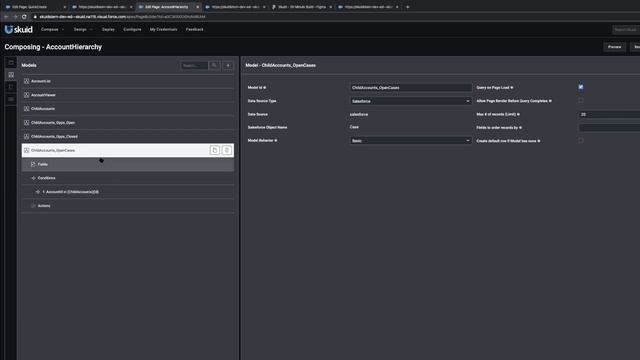Select the ChildAccounts_Opps_Open model
The image size is (640, 360).
[128, 123]
